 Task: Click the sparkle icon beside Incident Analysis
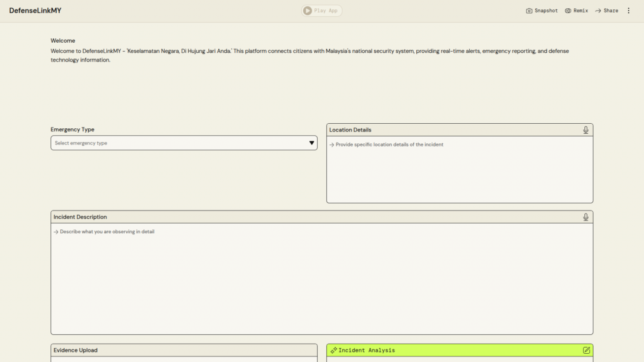coord(333,350)
